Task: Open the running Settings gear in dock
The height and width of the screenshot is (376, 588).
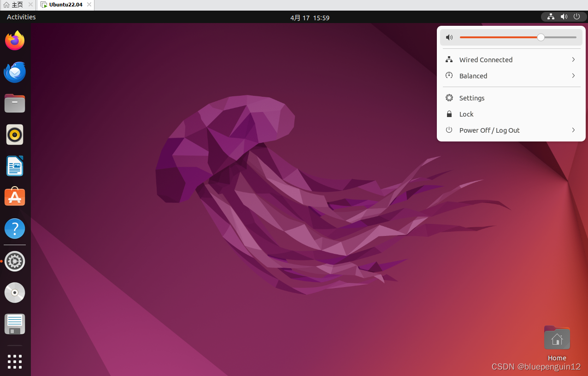Action: coord(15,261)
